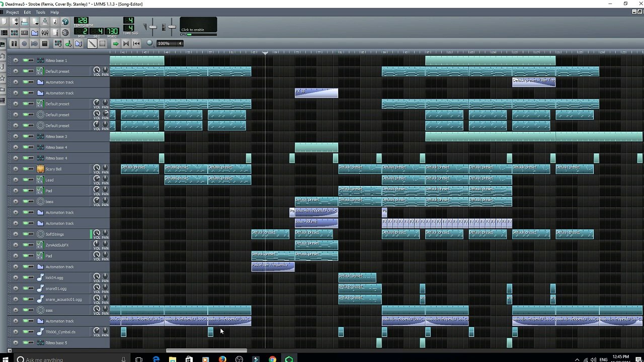Viewport: 644px width, 362px height.
Task: Open the zoom level 100% dropdown
Action: [170, 43]
